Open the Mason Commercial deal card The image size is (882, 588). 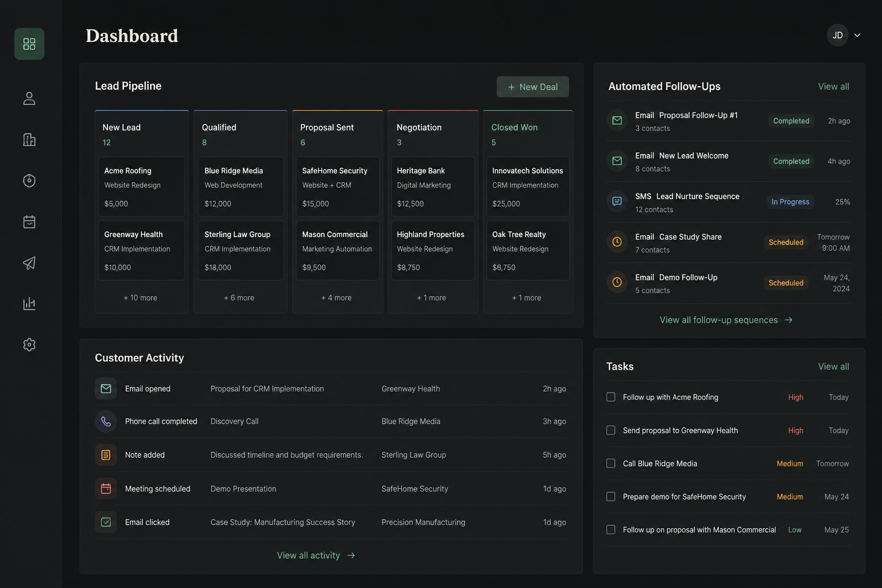point(338,250)
